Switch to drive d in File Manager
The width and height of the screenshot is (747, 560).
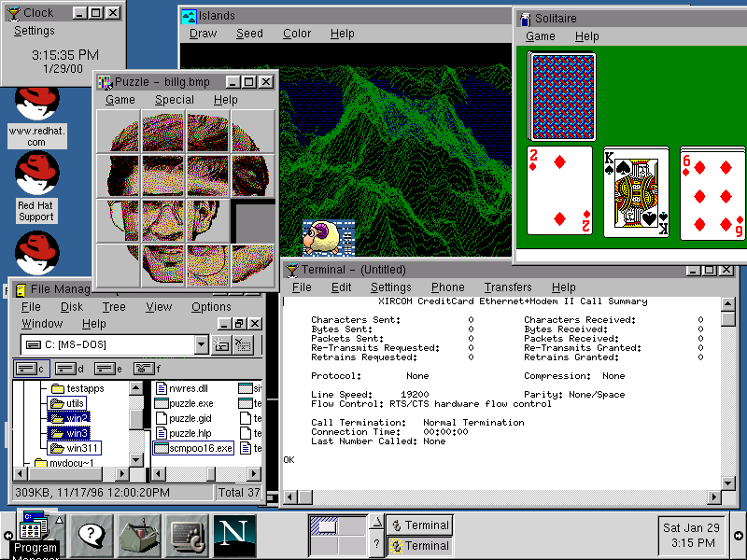(x=69, y=369)
